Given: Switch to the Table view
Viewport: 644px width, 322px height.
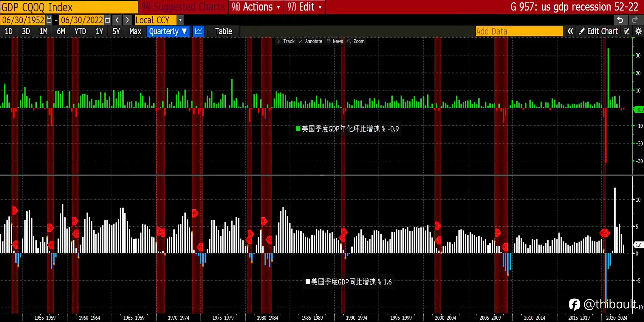Looking at the screenshot, I should tap(224, 31).
